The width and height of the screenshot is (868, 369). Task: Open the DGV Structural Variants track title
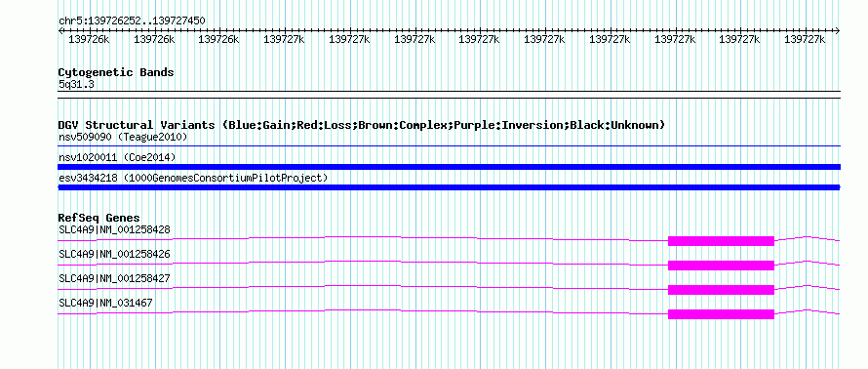point(362,125)
